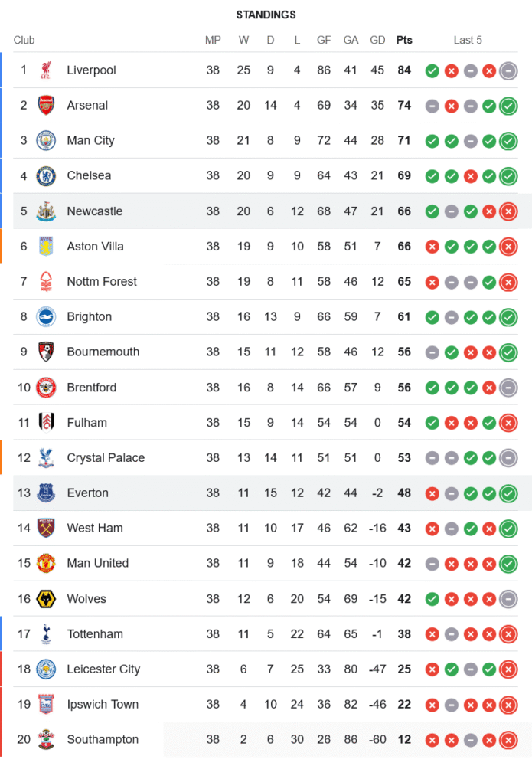Click the Club column header
Viewport: 532px width, 766px height.
click(x=24, y=41)
